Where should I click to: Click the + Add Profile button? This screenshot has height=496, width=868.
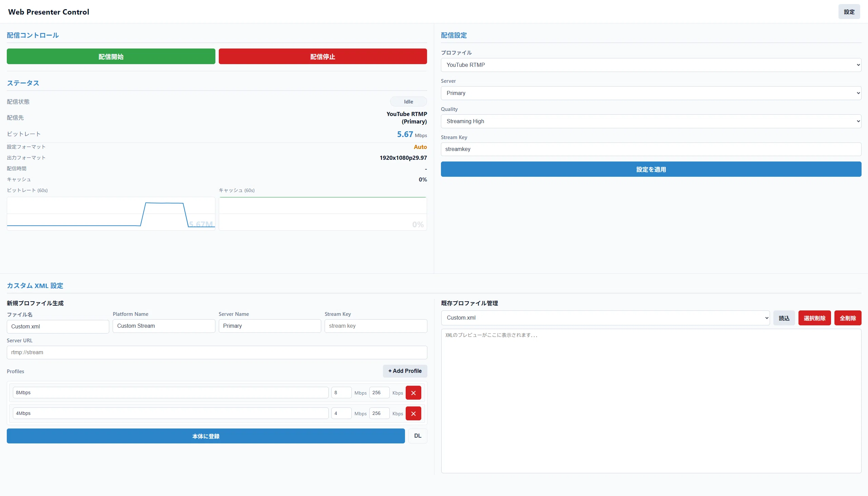[x=405, y=371]
